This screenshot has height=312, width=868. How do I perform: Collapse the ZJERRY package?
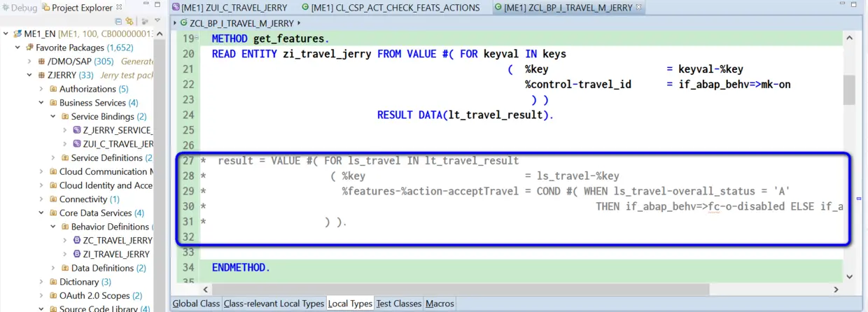click(30, 75)
